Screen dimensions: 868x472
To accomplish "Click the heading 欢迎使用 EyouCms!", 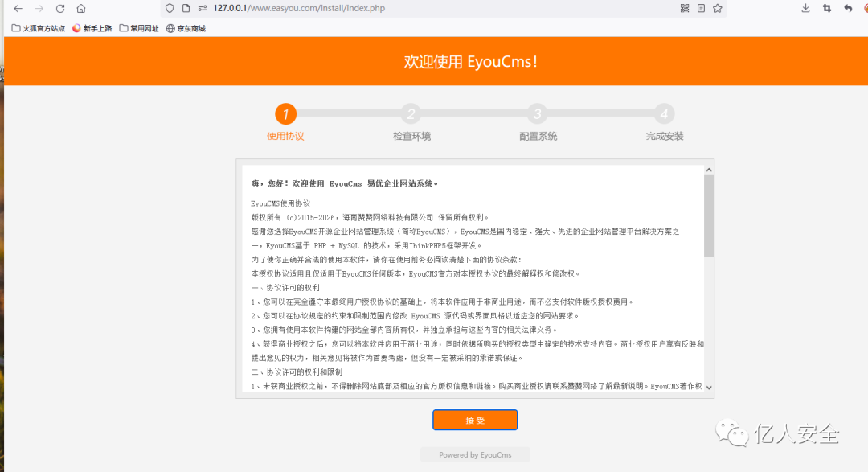I will coord(471,61).
